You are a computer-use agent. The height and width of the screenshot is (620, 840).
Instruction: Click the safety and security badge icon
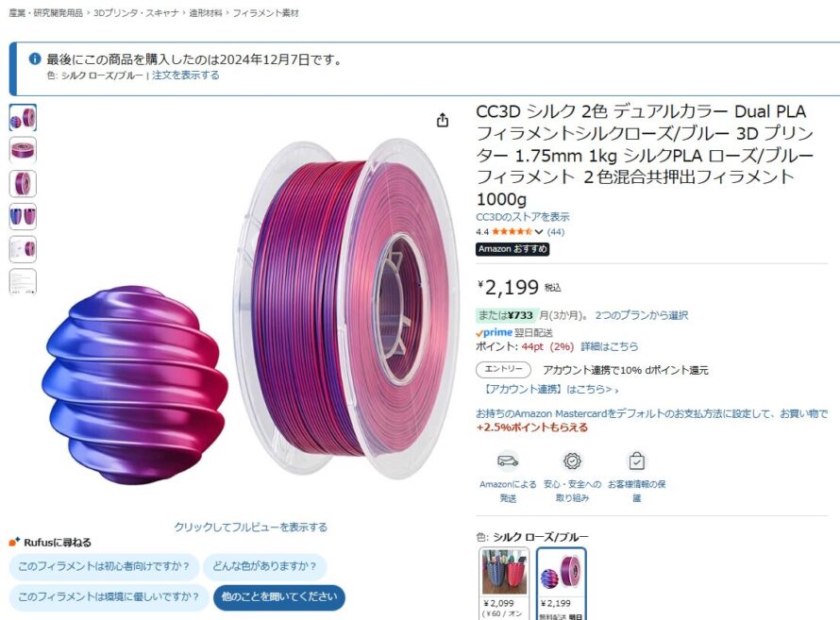coord(572,461)
